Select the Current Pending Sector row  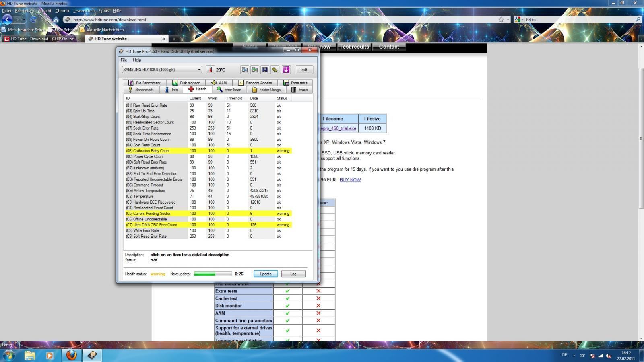[208, 214]
